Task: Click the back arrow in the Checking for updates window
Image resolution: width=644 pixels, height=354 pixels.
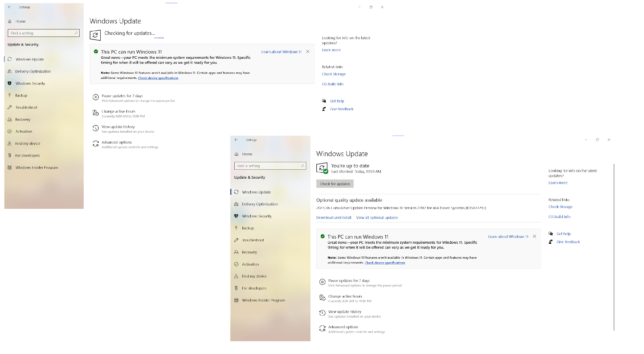Action: click(10, 7)
